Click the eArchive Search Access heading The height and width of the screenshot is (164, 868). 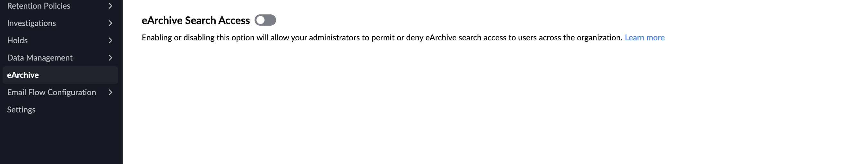[195, 20]
